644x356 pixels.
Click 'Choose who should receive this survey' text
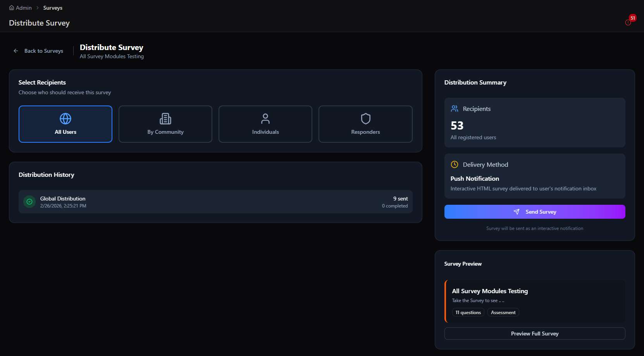pyautogui.click(x=65, y=92)
